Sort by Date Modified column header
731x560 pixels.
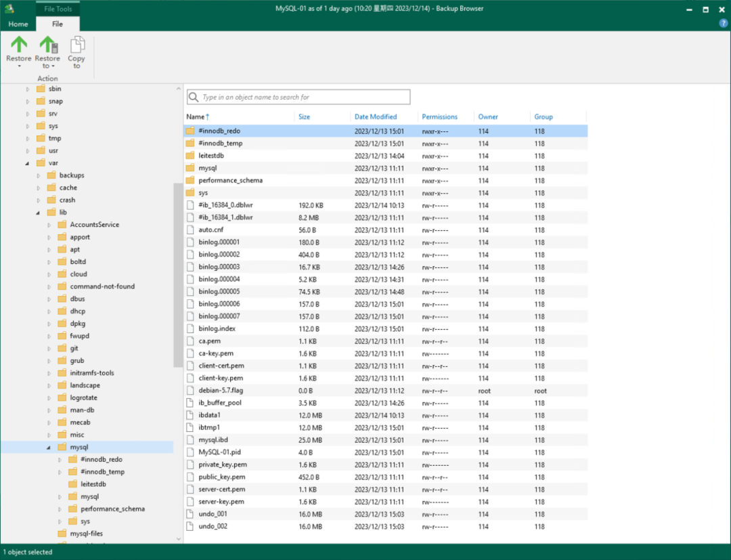[x=376, y=116]
